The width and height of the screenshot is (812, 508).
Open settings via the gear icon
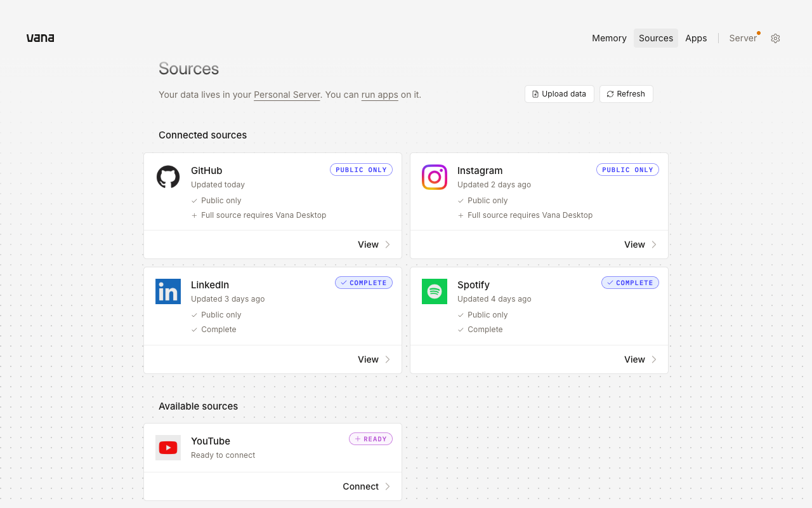click(775, 38)
